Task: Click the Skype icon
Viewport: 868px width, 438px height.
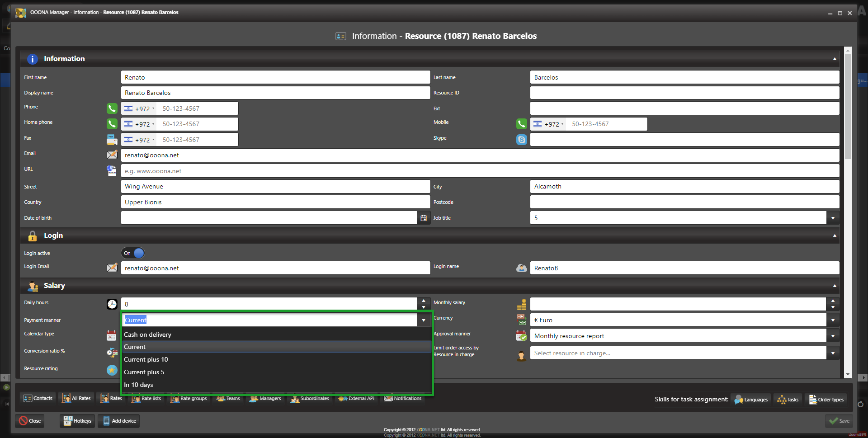Action: (x=521, y=140)
